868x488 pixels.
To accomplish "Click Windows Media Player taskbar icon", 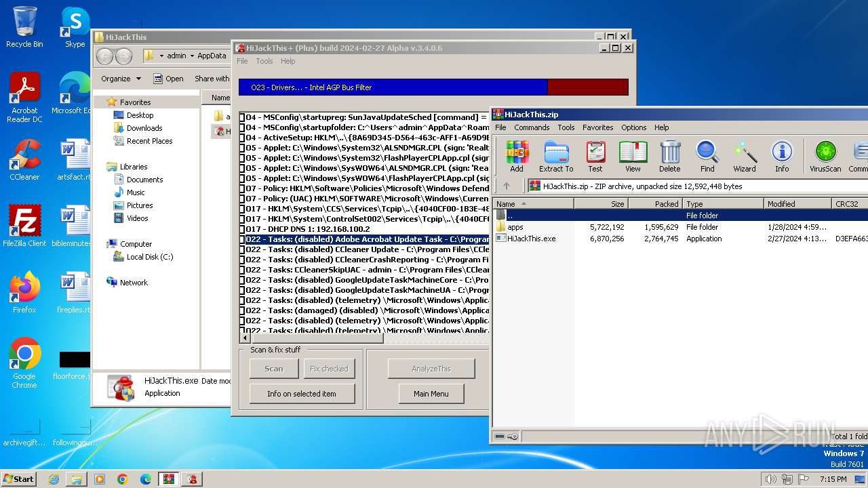I will 99,479.
